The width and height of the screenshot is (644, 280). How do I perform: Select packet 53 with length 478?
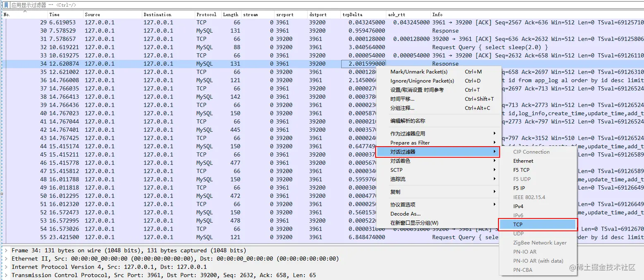189,221
